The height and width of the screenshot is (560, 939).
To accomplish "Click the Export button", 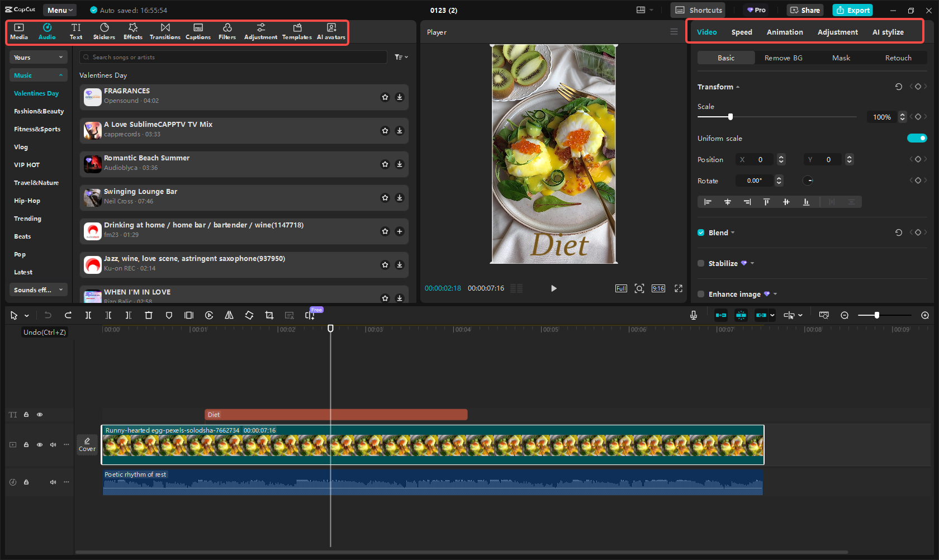I will pyautogui.click(x=852, y=10).
